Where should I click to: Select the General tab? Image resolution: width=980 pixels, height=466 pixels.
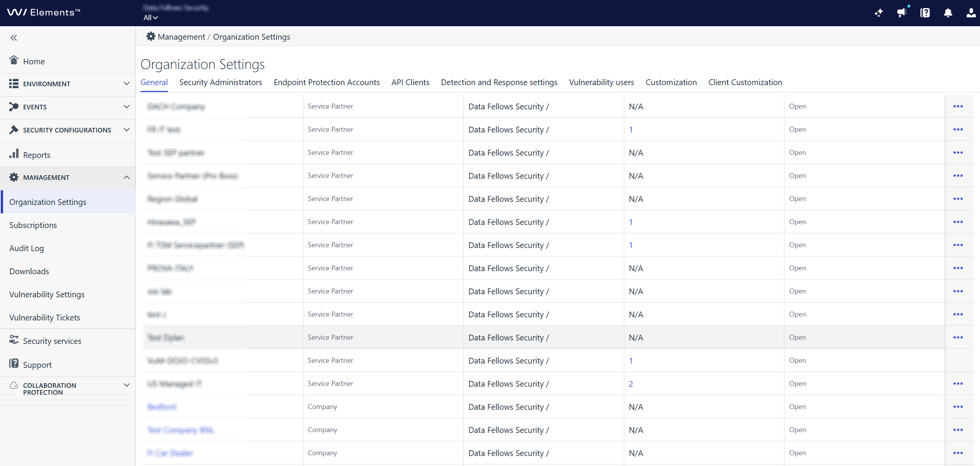coord(154,82)
